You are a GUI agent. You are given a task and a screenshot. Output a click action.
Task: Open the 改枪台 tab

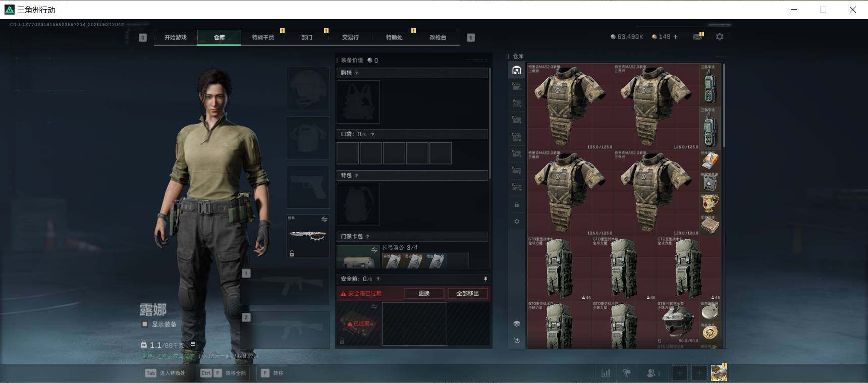(438, 37)
